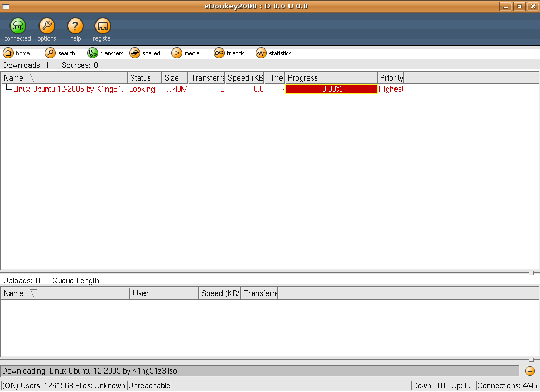Open the help question mark icon
540x392 pixels.
(x=75, y=26)
